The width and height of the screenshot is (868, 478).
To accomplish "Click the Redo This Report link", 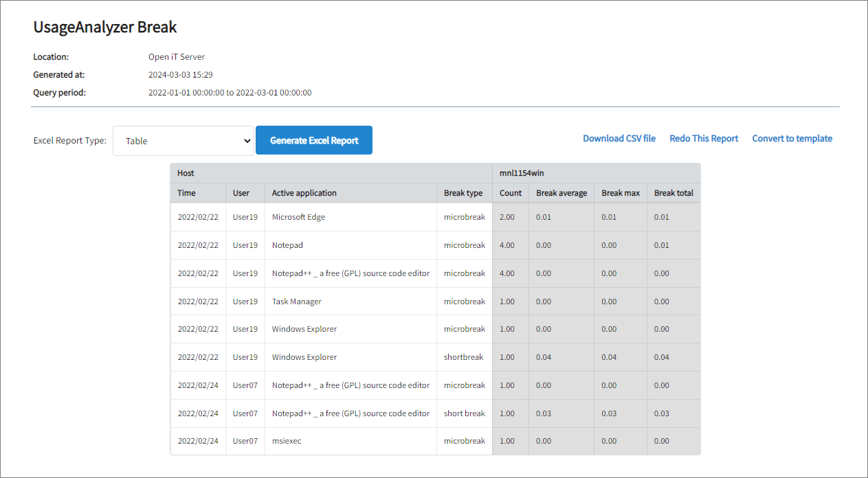I will (704, 139).
